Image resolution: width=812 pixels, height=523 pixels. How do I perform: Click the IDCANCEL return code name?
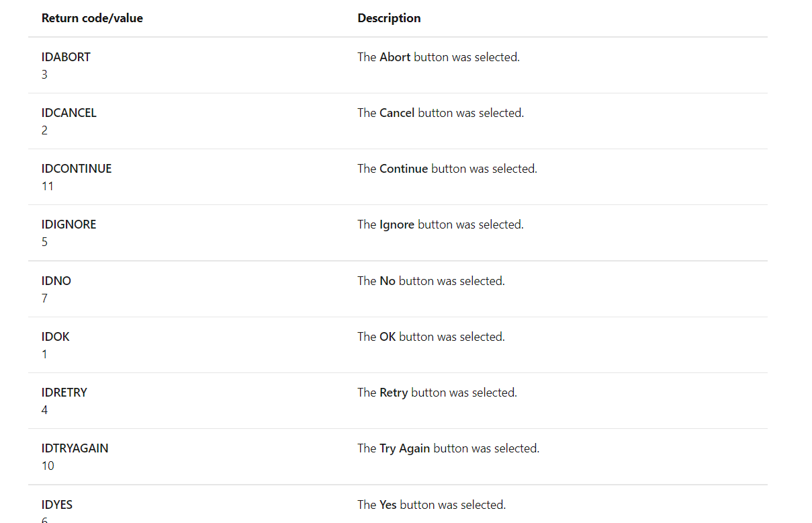[69, 113]
